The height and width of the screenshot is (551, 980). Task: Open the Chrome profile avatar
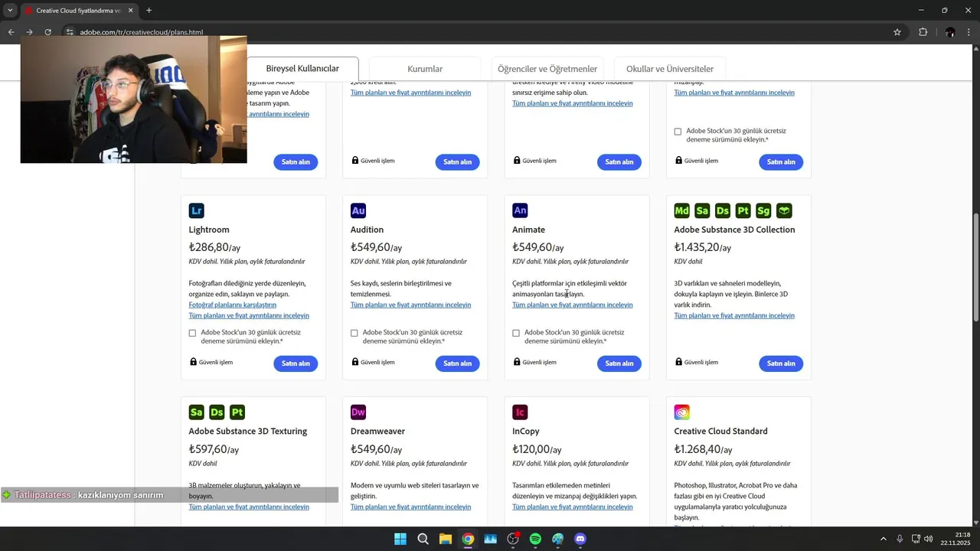click(x=950, y=32)
